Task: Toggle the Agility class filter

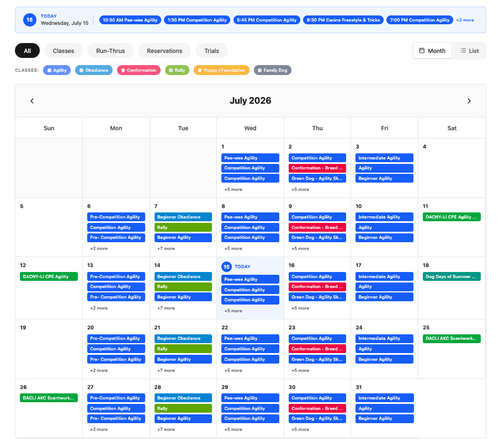Action: [x=57, y=70]
